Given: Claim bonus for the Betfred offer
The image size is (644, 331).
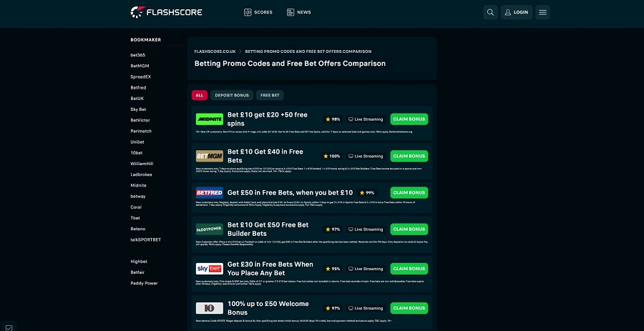Looking at the screenshot, I should [x=409, y=193].
